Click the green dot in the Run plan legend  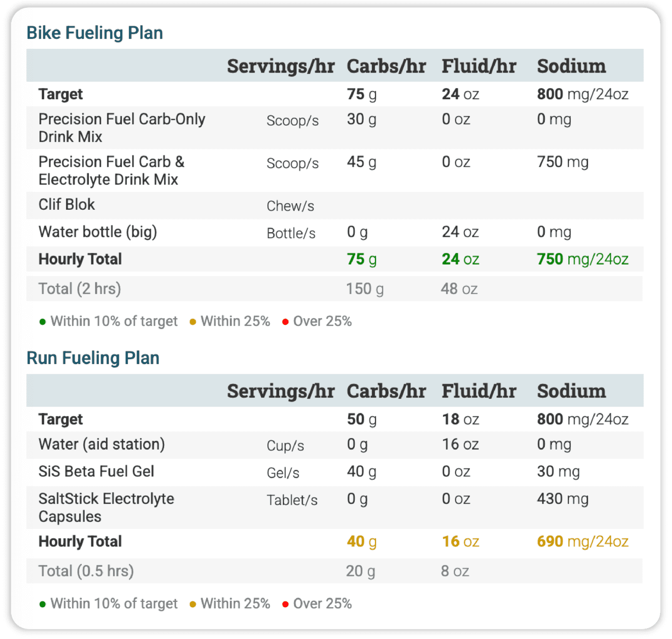pos(42,604)
